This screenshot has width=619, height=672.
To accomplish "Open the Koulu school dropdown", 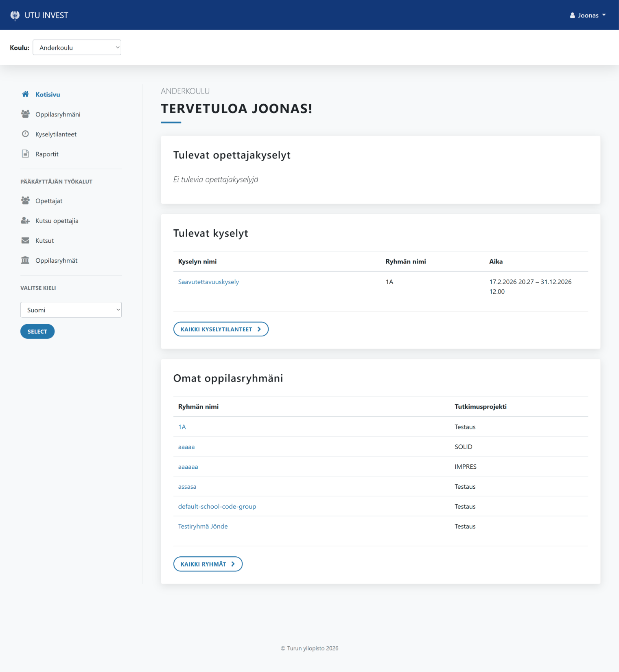I will pyautogui.click(x=77, y=47).
